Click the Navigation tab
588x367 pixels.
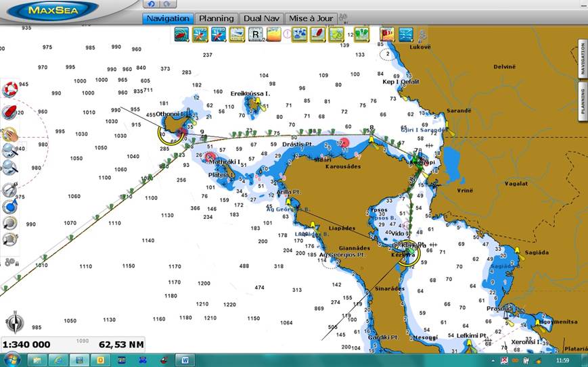click(x=168, y=18)
